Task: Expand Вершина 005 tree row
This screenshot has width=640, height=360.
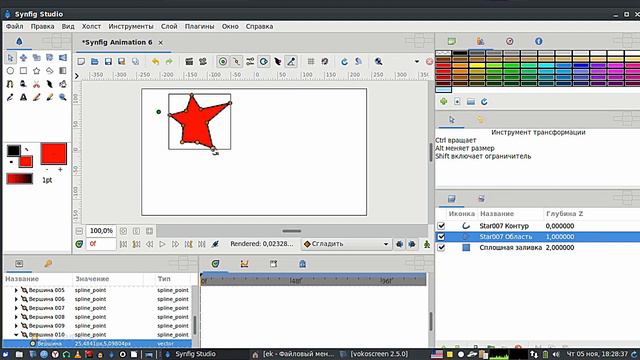Action: [x=16, y=290]
